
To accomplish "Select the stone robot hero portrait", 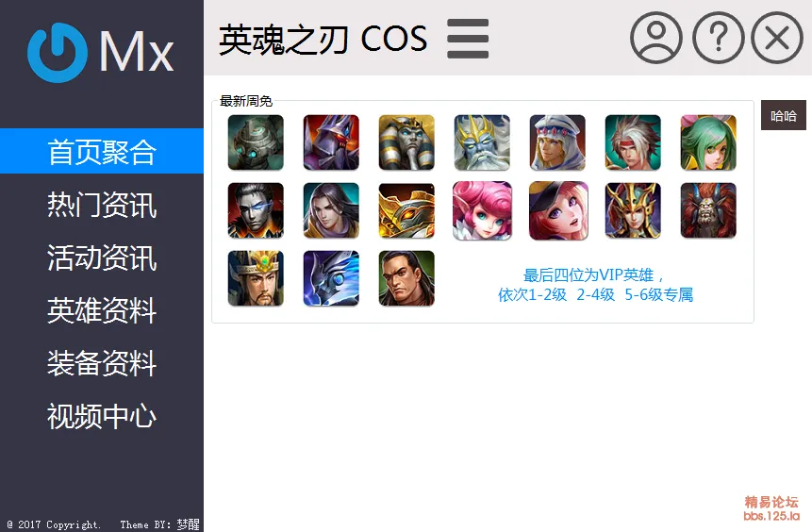I will click(x=256, y=142).
